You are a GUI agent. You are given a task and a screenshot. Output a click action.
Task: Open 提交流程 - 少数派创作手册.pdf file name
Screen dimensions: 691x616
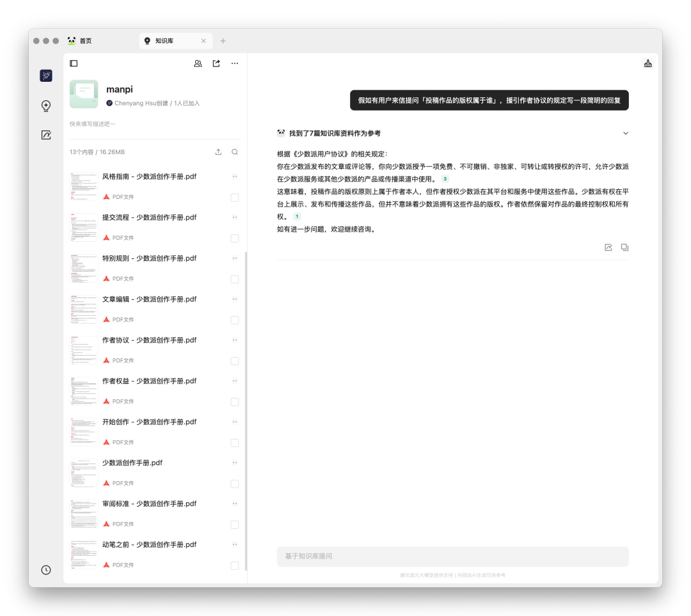(x=149, y=217)
